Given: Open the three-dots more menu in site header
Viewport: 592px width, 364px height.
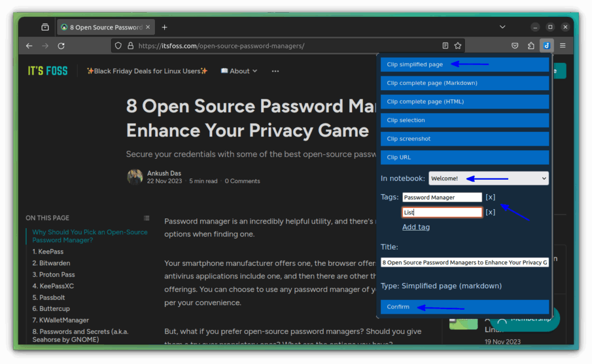Looking at the screenshot, I should click(275, 71).
